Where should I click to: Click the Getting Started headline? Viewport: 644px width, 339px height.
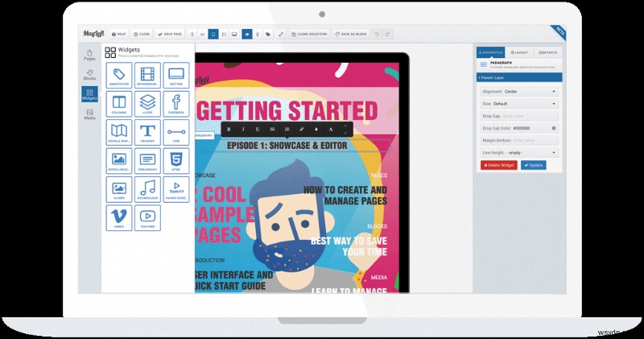[x=287, y=110]
